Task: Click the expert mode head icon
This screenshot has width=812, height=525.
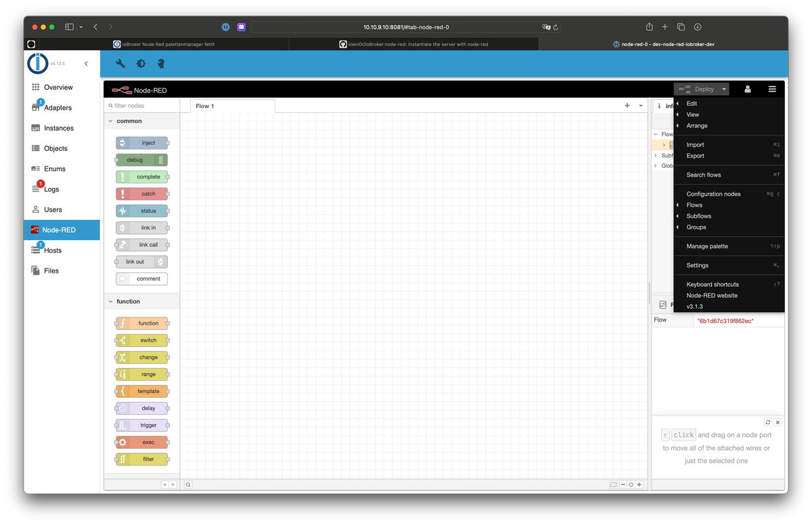Action: 161,64
